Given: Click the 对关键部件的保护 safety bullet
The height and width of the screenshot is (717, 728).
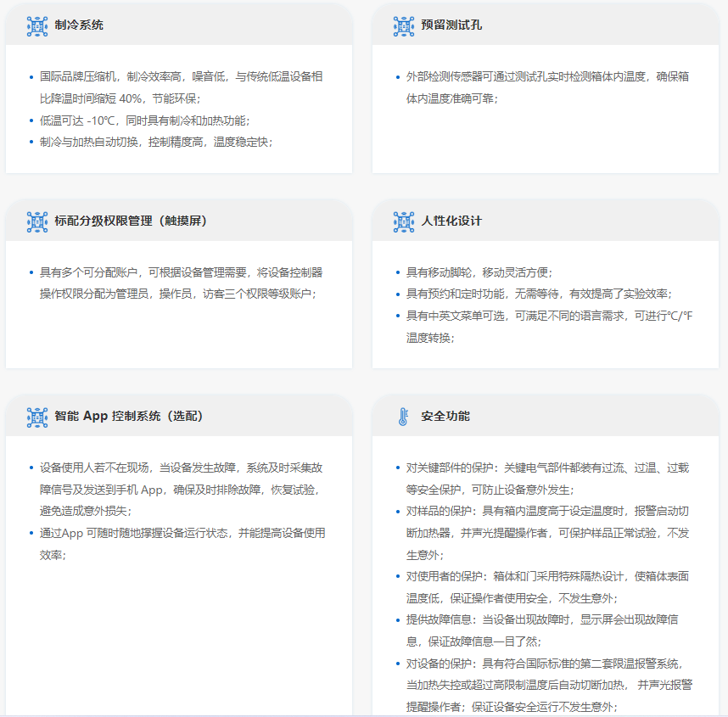Looking at the screenshot, I should pos(547,479).
